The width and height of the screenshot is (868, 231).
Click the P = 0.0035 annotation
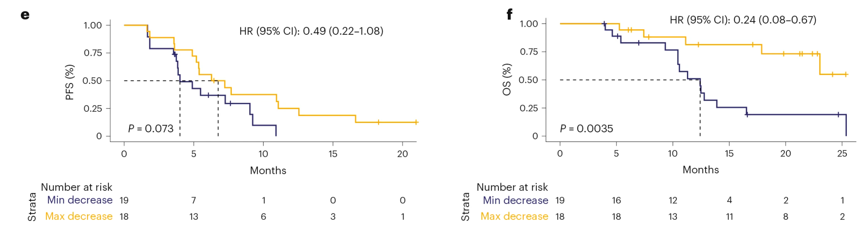[x=586, y=129]
